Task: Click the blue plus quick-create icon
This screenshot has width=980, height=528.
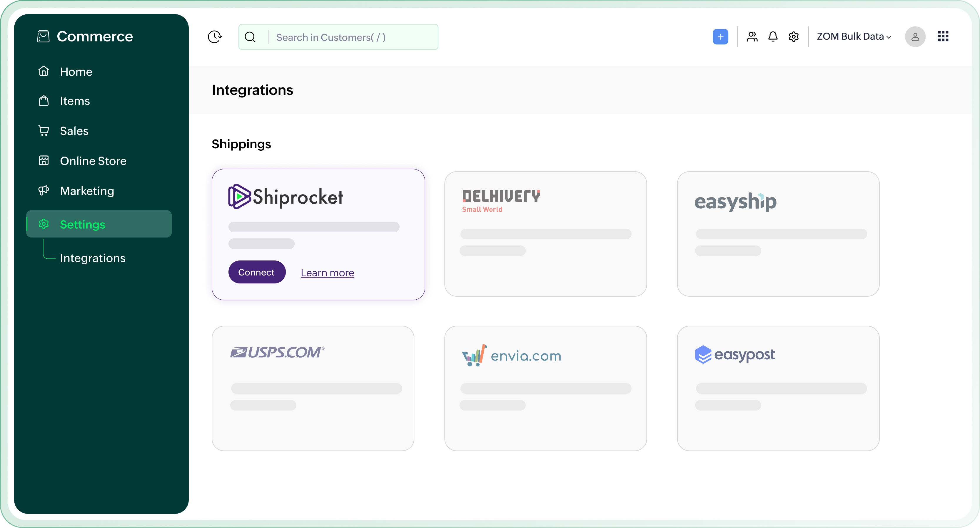Action: pos(720,36)
